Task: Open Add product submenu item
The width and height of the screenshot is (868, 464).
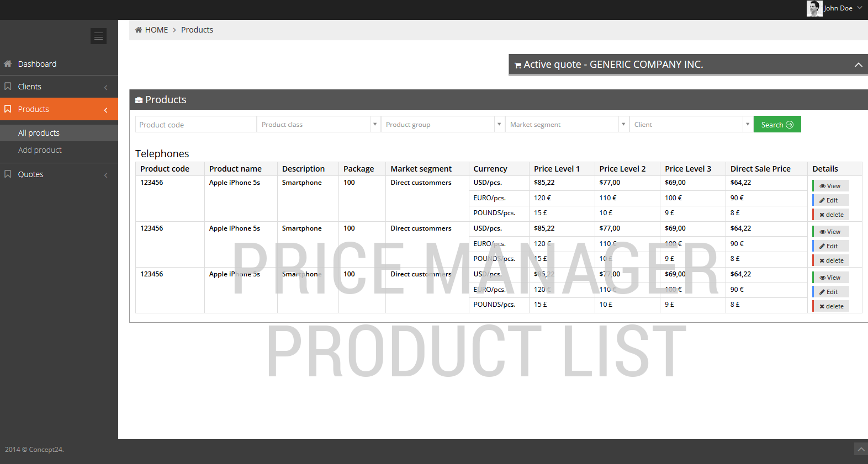Action: tap(59, 150)
